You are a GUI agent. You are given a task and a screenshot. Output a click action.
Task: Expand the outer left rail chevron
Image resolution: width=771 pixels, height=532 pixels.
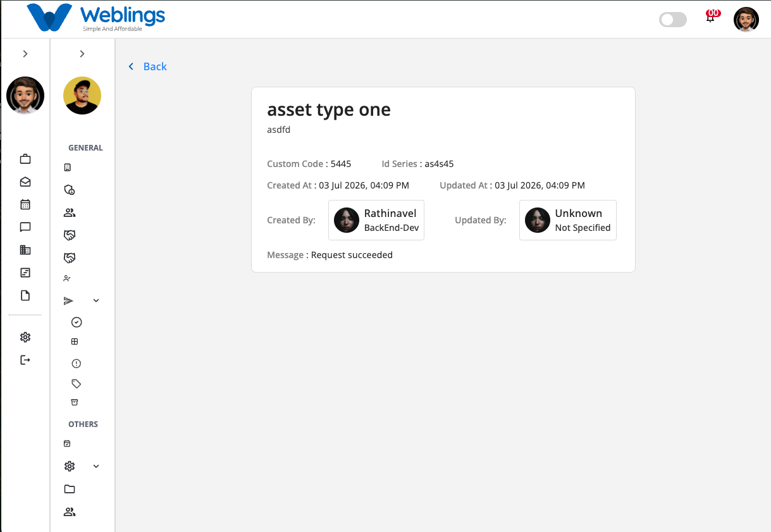pyautogui.click(x=25, y=54)
